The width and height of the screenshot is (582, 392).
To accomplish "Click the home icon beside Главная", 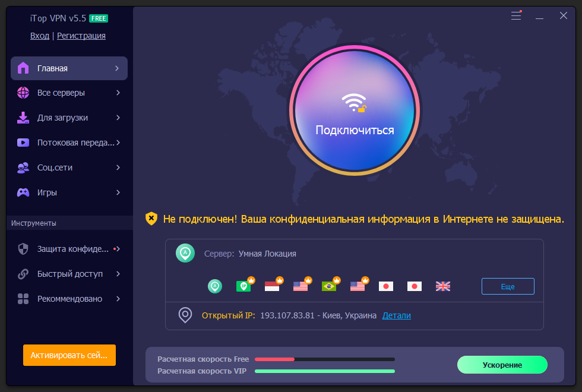I will click(x=23, y=68).
